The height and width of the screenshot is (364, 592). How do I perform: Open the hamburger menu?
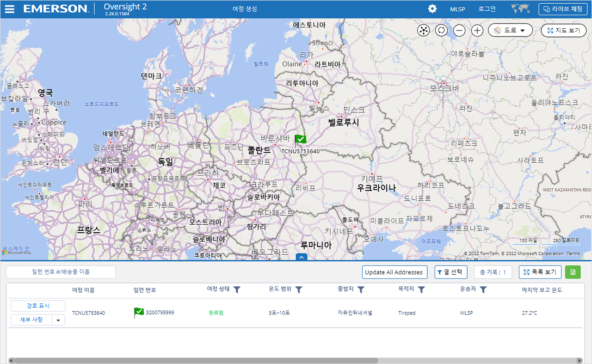point(9,9)
